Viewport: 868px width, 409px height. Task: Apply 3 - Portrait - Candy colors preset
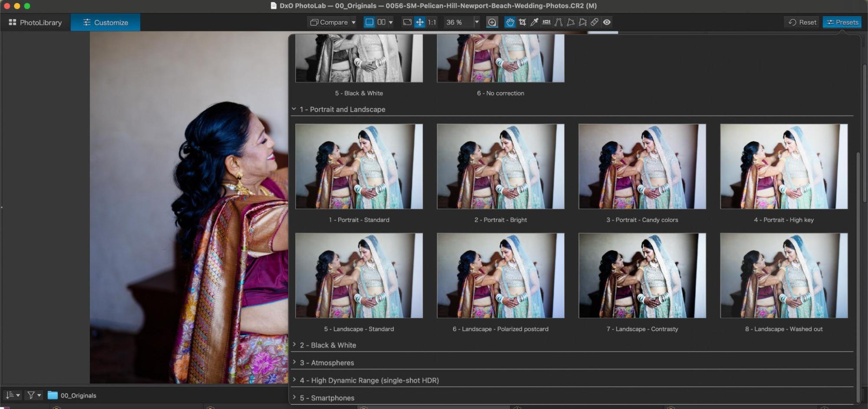(642, 166)
